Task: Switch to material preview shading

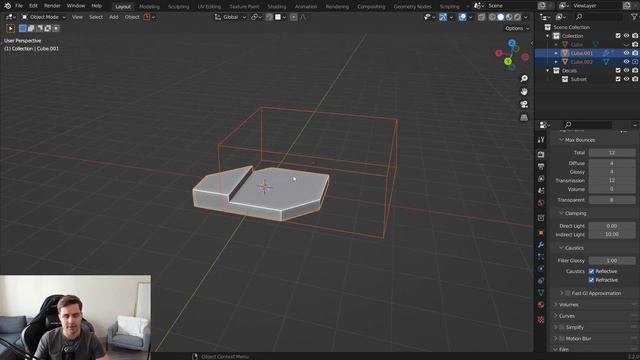Action: (509, 17)
